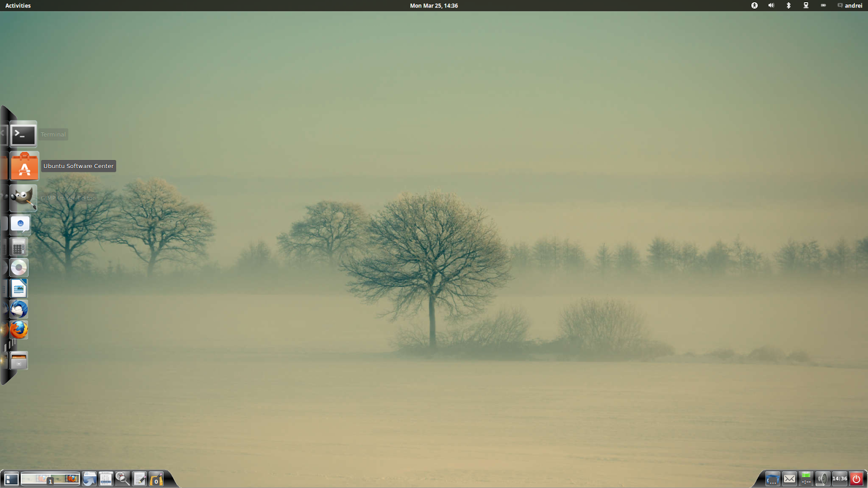Open the Calculator app
Screen dimensions: 868x488
tap(19, 247)
